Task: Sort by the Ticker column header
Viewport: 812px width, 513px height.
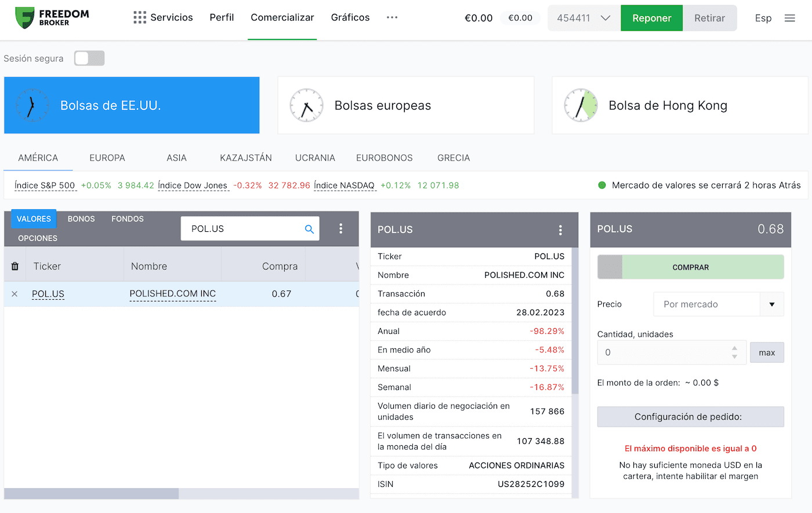Action: click(47, 266)
